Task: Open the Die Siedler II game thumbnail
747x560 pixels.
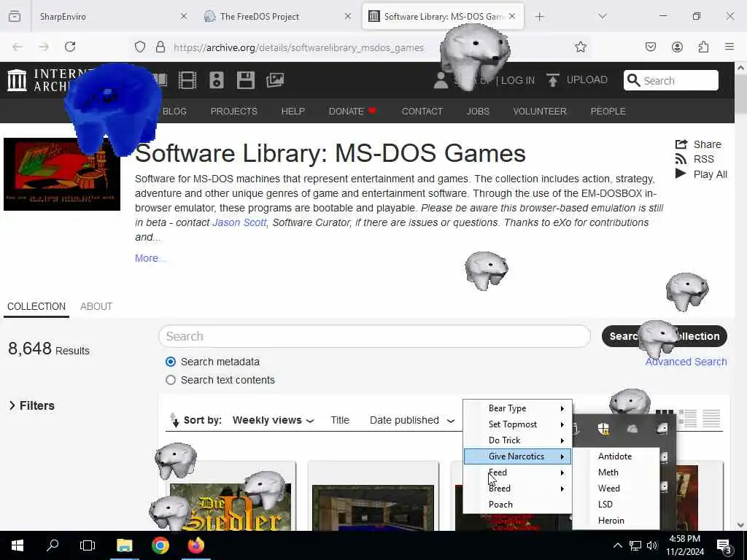Action: pos(230,507)
